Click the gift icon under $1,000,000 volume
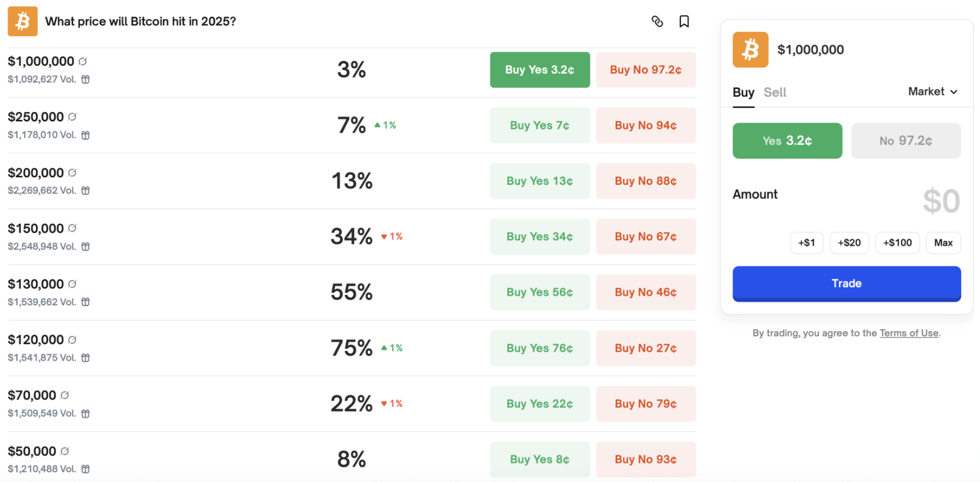This screenshot has width=980, height=482. (85, 79)
